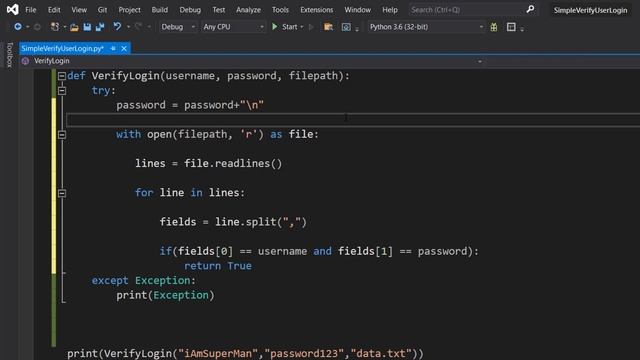Screen dimensions: 640x360
Task: Click the empty highlighted current editor line
Action: (353, 120)
